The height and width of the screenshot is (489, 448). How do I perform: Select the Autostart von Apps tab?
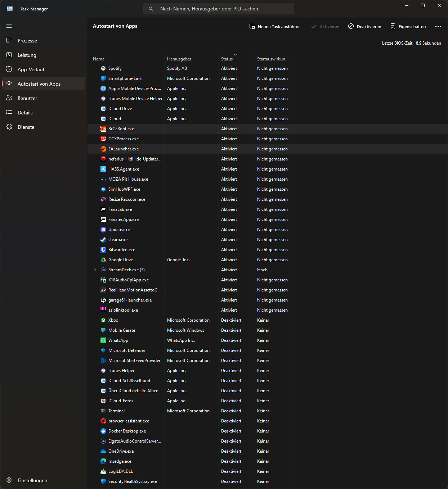(x=44, y=84)
